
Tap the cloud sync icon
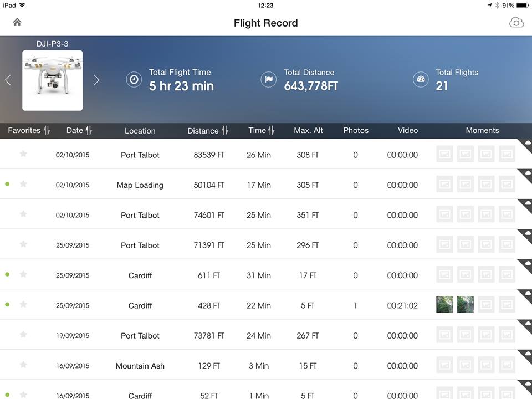pos(516,23)
